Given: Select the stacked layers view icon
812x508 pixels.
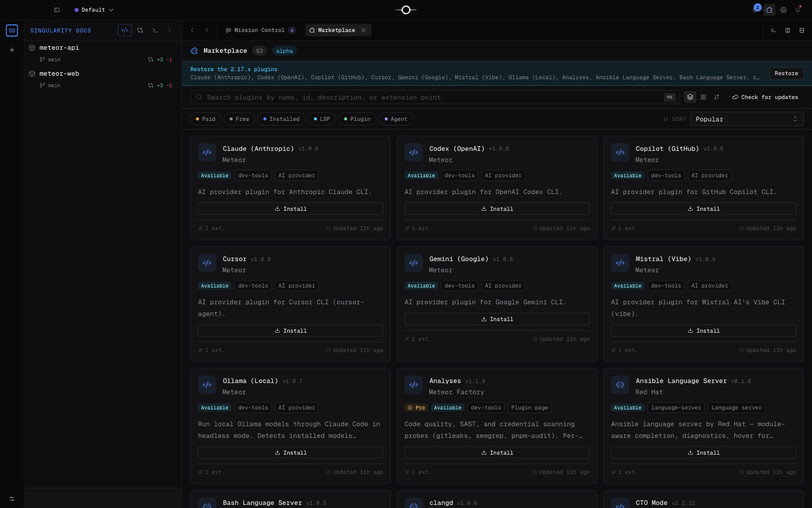Looking at the screenshot, I should tap(690, 97).
